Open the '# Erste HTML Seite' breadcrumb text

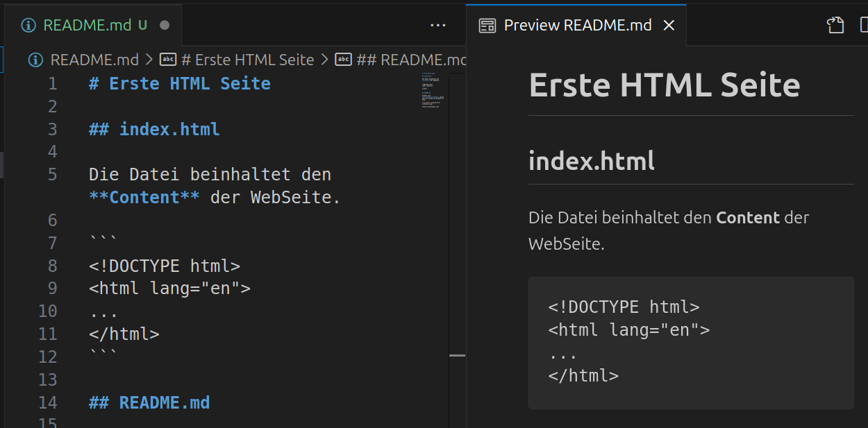[x=247, y=60]
